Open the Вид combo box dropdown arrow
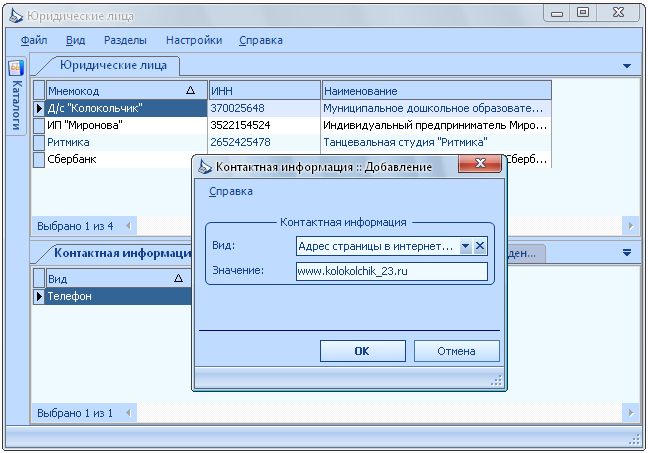648x453 pixels. pyautogui.click(x=465, y=246)
